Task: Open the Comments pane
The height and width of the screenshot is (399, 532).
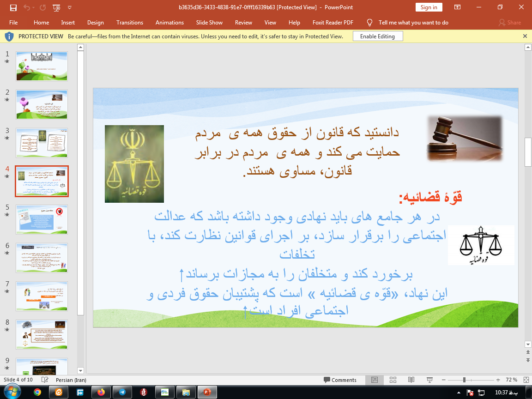Action: [x=341, y=380]
